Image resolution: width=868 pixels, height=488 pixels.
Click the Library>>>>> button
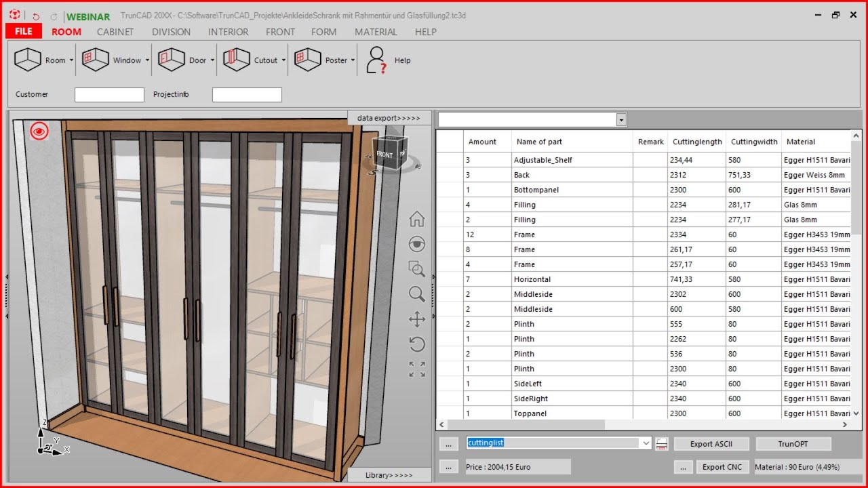coord(389,475)
